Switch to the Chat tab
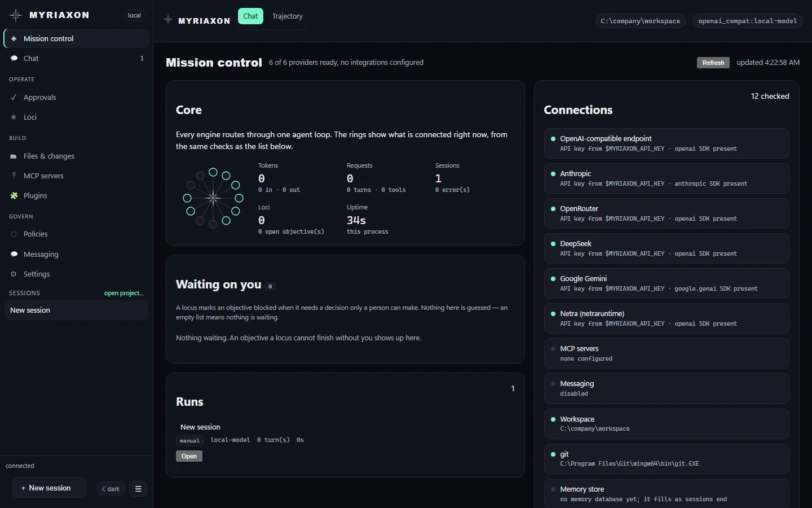Viewport: 812px width, 508px height. coord(250,16)
